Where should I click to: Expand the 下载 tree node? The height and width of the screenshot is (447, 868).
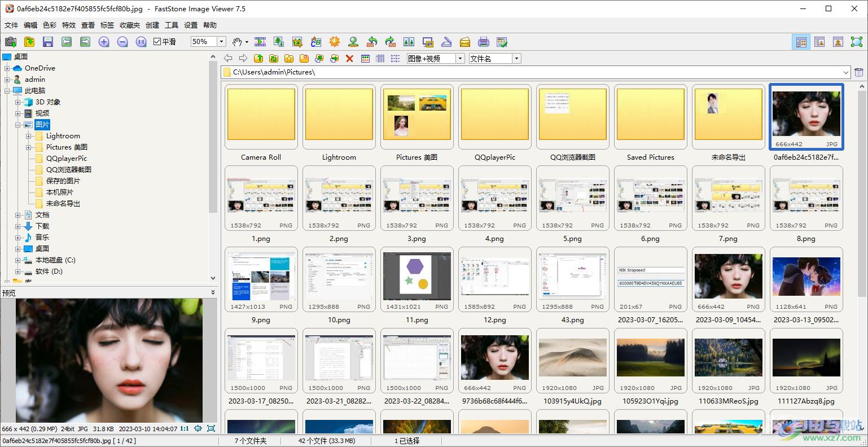coord(18,226)
